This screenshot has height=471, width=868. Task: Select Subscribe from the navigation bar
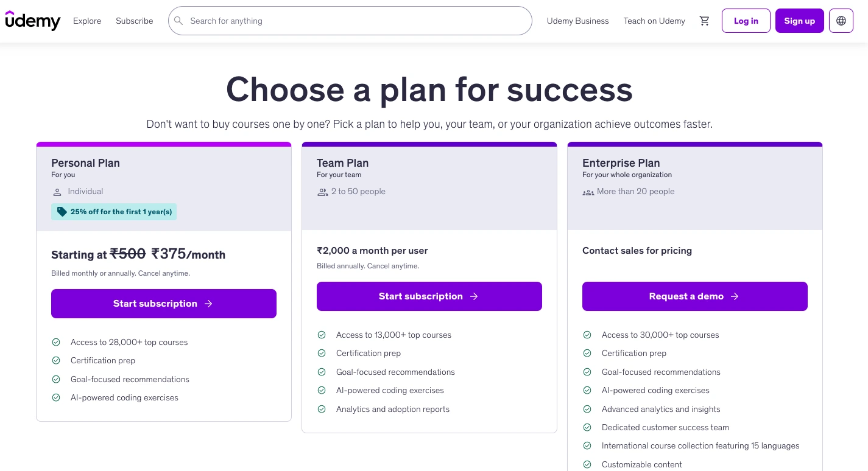(134, 21)
